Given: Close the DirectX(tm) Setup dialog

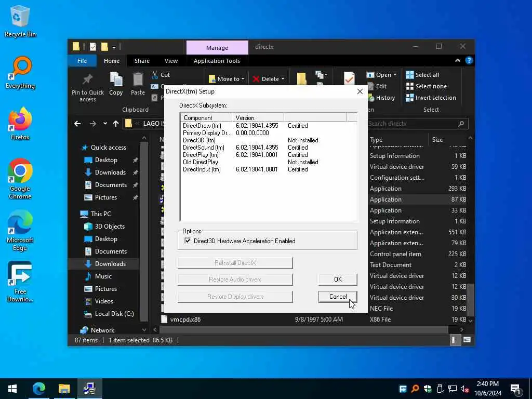Looking at the screenshot, I should click(360, 91).
